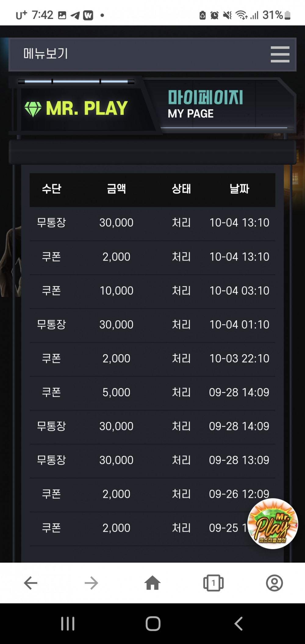Image resolution: width=305 pixels, height=644 pixels.
Task: Select the 무통장 row dated 09-28 13:09
Action: pos(152,460)
